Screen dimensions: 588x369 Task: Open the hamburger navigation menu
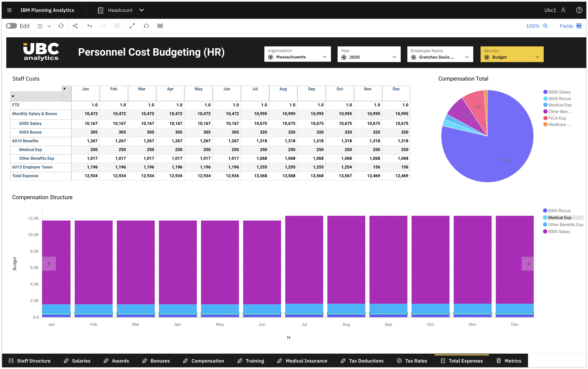coord(10,10)
